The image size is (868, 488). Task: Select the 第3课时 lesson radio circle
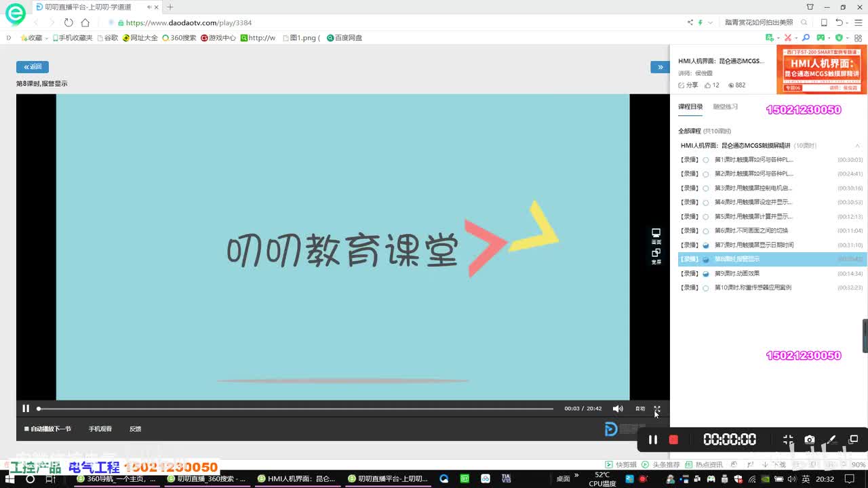(x=706, y=188)
